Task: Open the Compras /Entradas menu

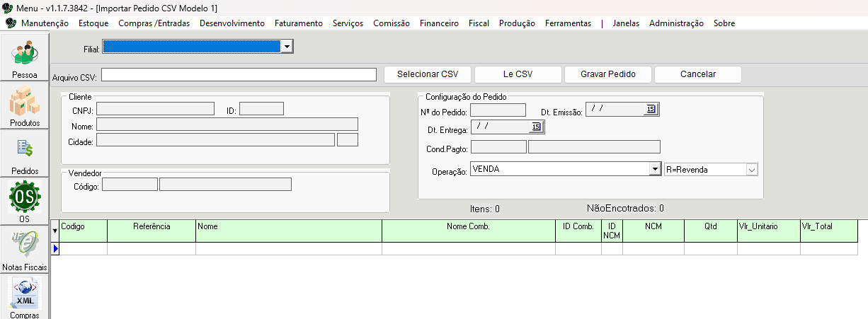Action: coord(154,23)
